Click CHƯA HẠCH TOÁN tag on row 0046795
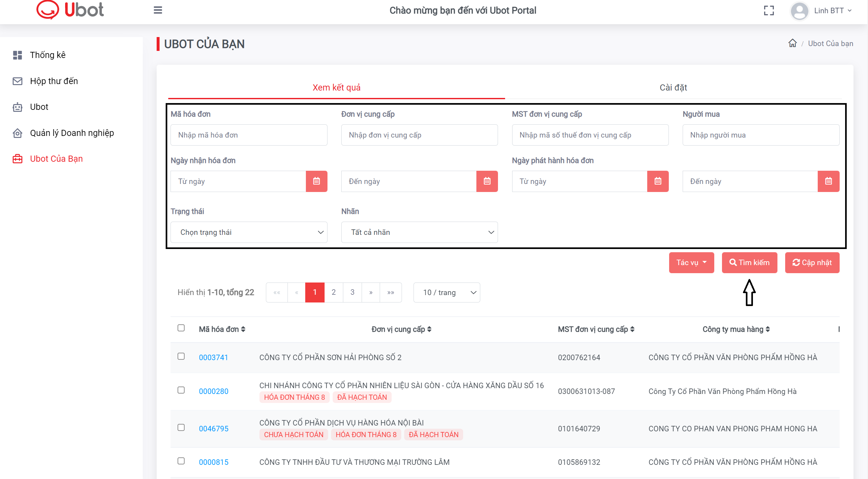This screenshot has height=479, width=868. coord(294,435)
